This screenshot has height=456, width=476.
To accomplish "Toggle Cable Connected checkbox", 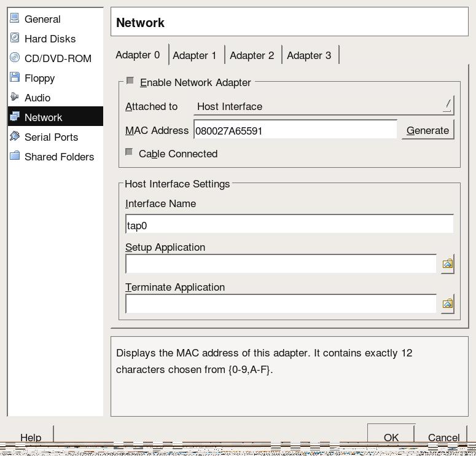I will [x=129, y=152].
